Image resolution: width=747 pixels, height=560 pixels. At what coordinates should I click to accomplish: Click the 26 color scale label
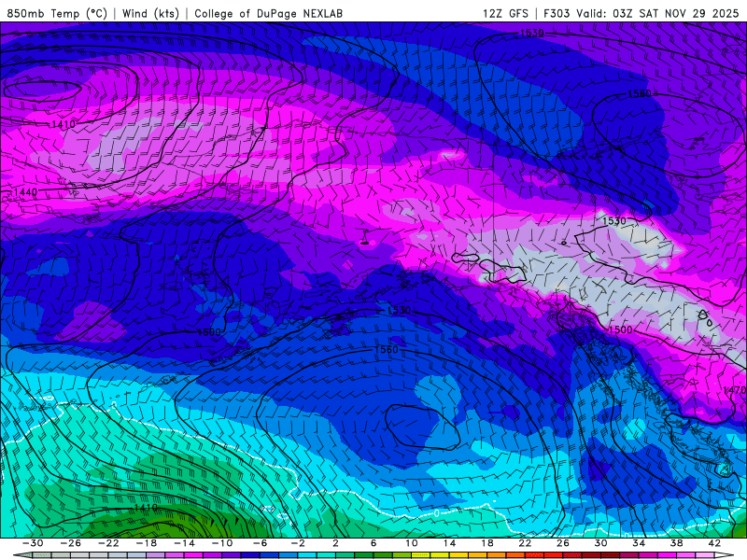point(563,543)
